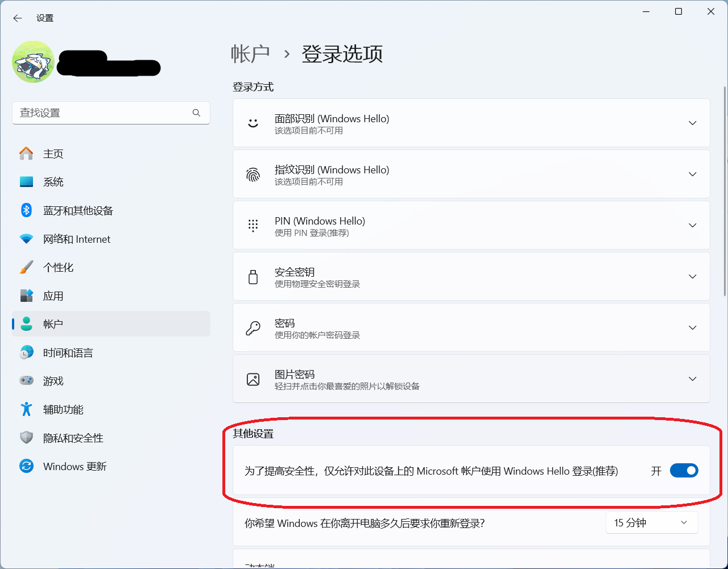The height and width of the screenshot is (569, 728).
Task: Open 时间和语言 settings
Action: coord(111,352)
